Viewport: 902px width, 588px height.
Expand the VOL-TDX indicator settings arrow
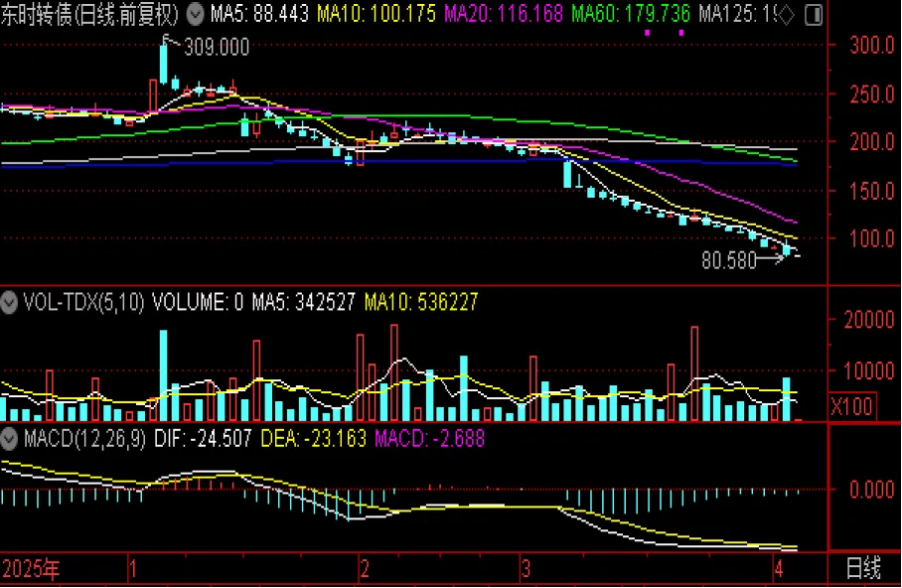tap(9, 302)
